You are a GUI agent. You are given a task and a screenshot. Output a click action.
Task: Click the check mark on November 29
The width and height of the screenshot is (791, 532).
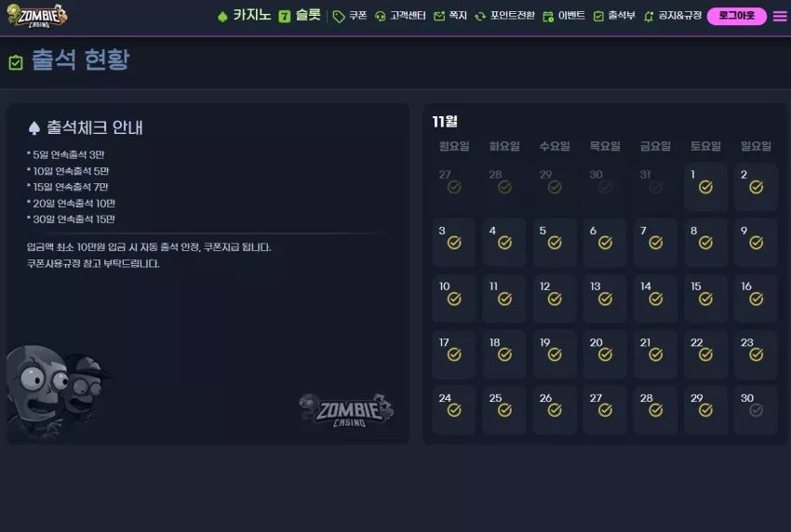click(x=705, y=410)
